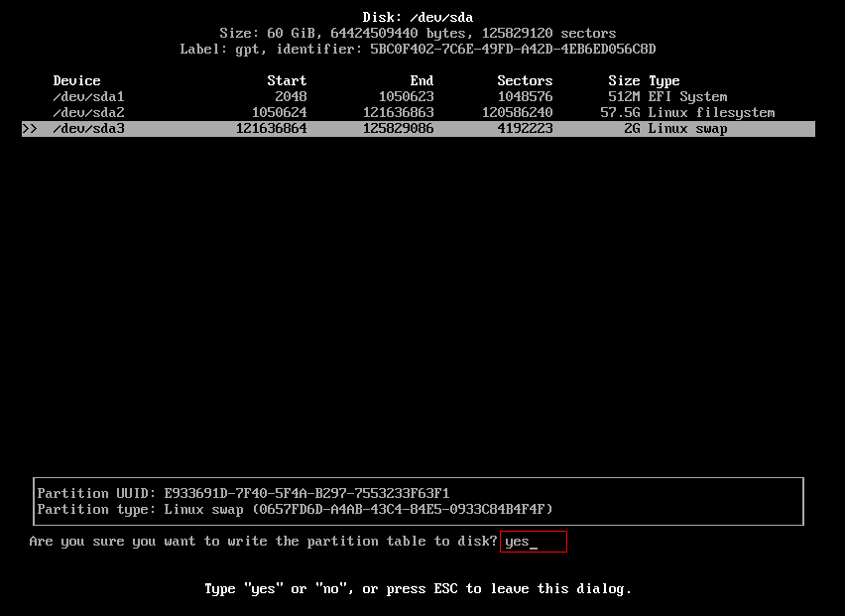Image resolution: width=845 pixels, height=616 pixels.
Task: Click the Type column header
Action: 664,81
